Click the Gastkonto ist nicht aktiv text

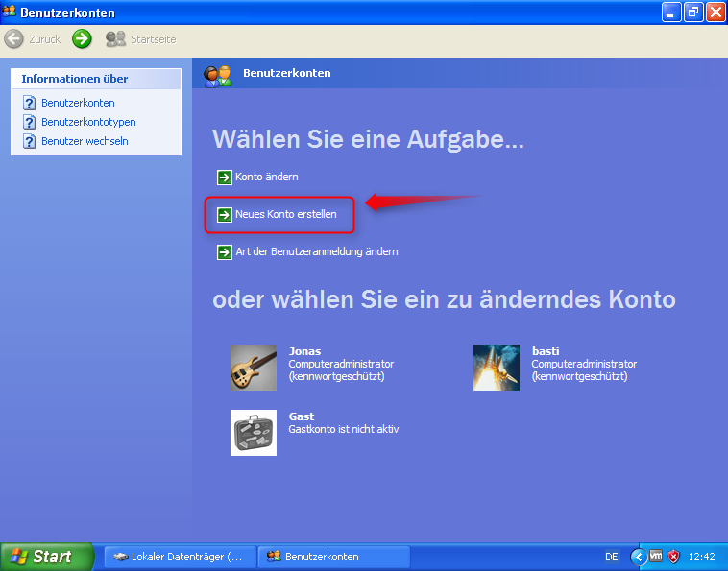[344, 429]
